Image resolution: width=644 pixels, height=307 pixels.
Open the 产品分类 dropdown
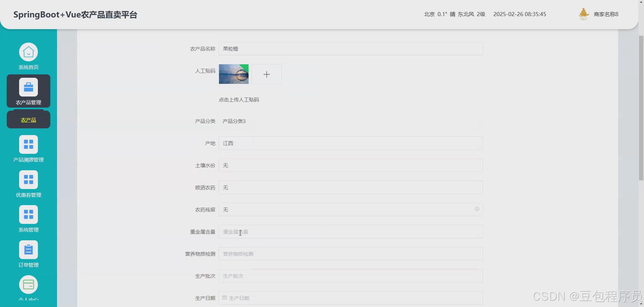click(x=234, y=121)
